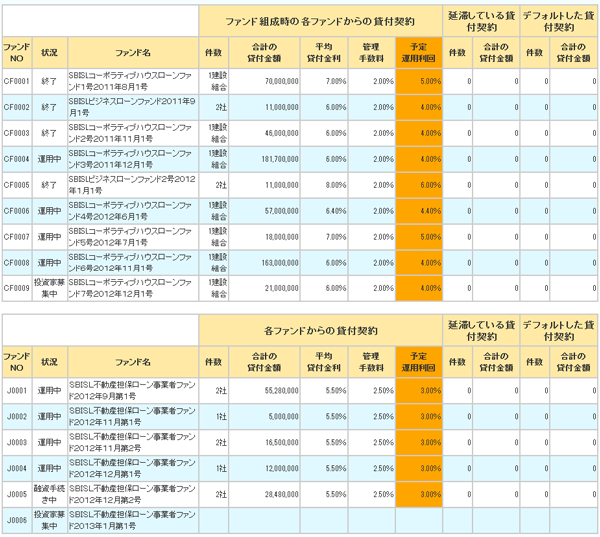Select fund name ending 2011年8月1号
This screenshot has height=537, width=600.
(130, 81)
